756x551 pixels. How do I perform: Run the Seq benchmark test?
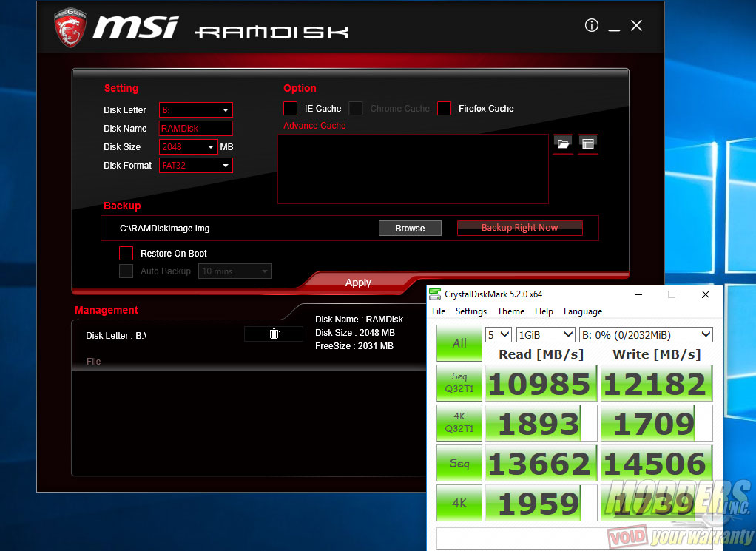click(459, 462)
